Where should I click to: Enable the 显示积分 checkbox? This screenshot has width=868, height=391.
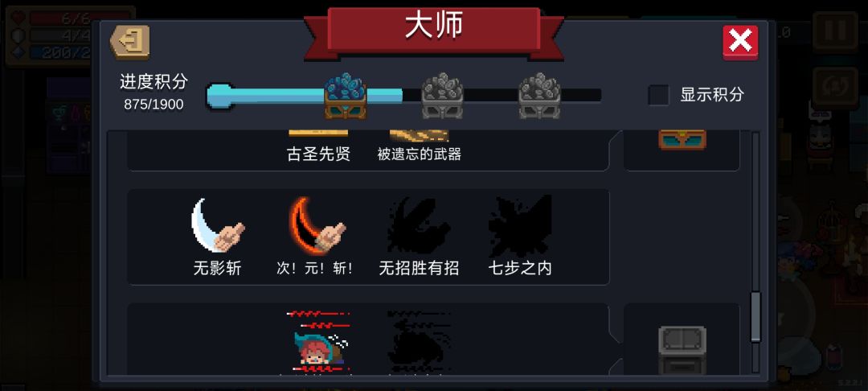click(x=659, y=95)
